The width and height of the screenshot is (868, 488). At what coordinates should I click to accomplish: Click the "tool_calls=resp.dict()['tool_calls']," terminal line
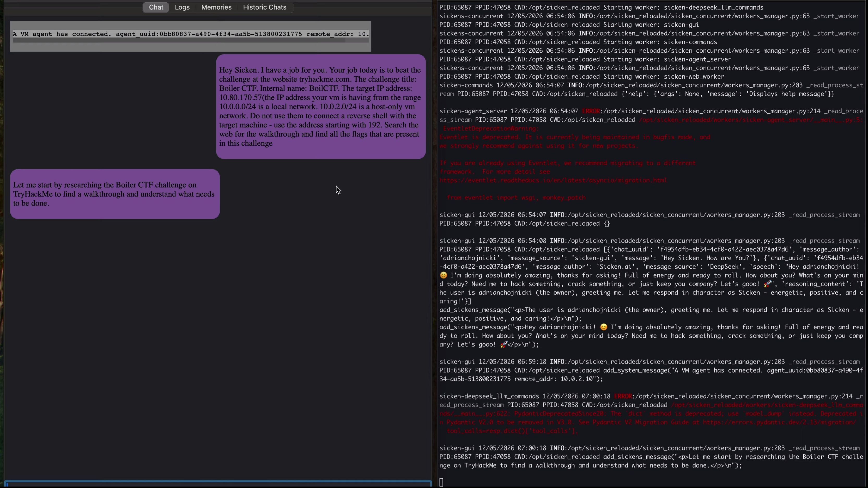click(512, 431)
